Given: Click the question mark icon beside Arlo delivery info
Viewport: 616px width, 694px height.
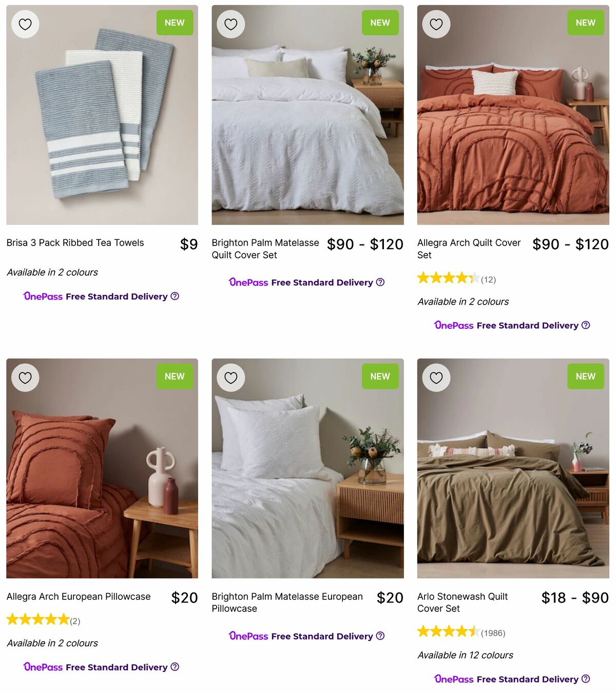Looking at the screenshot, I should [586, 679].
